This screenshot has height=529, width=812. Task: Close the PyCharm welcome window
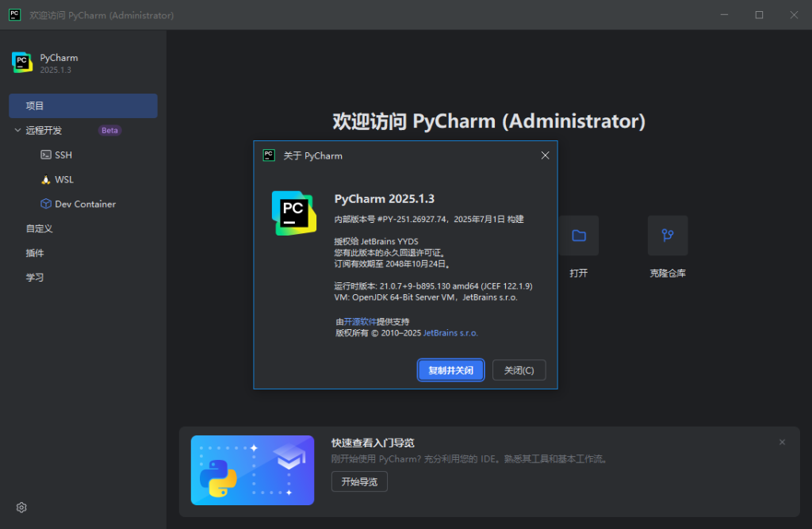794,15
